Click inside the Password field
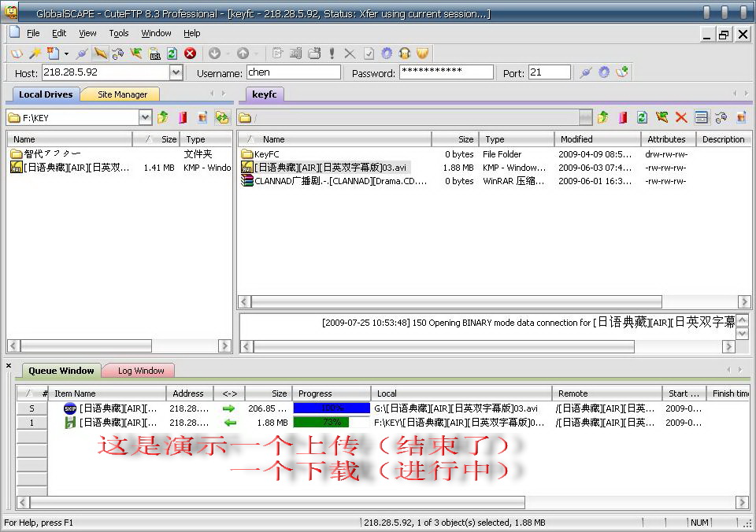Image resolution: width=756 pixels, height=532 pixels. (x=446, y=72)
